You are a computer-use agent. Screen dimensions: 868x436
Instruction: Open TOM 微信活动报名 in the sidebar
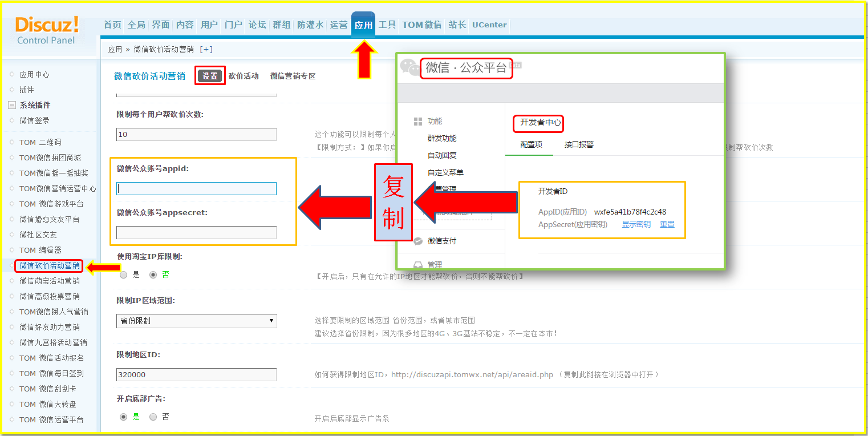[x=52, y=358]
